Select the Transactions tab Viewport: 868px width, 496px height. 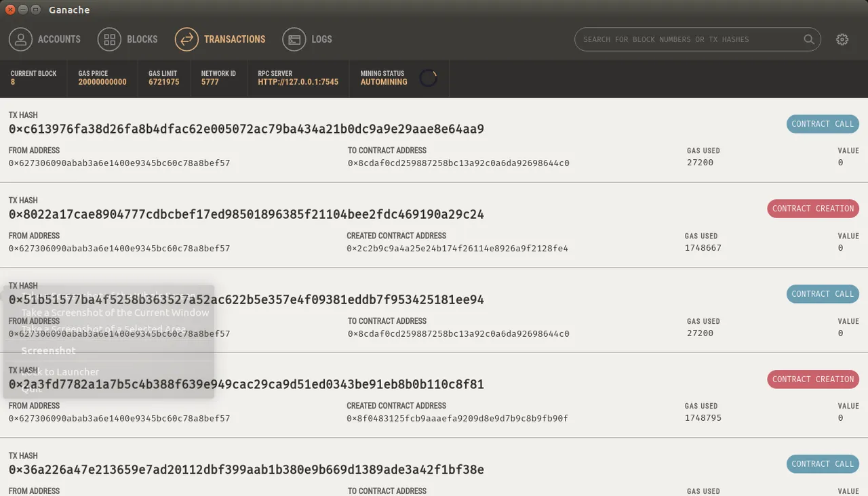click(220, 39)
